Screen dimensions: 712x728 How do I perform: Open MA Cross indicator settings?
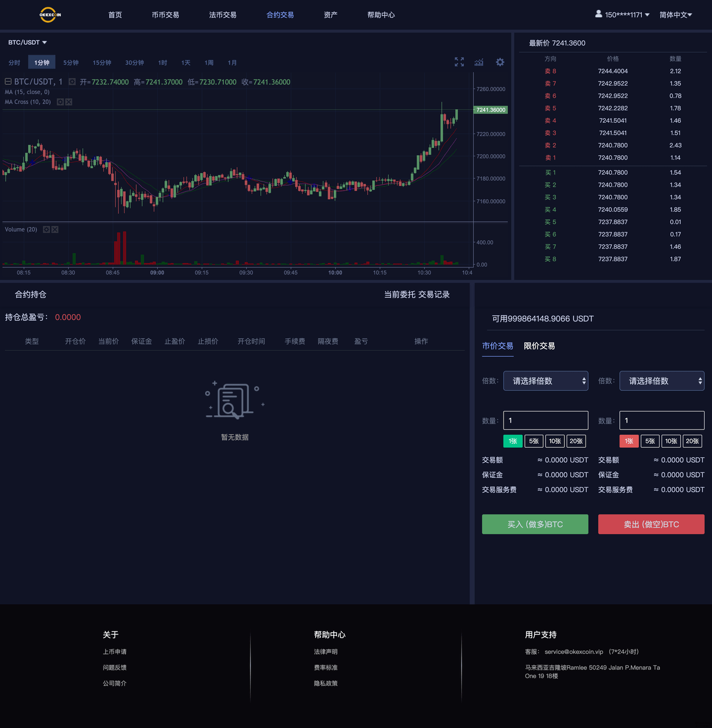pos(60,102)
